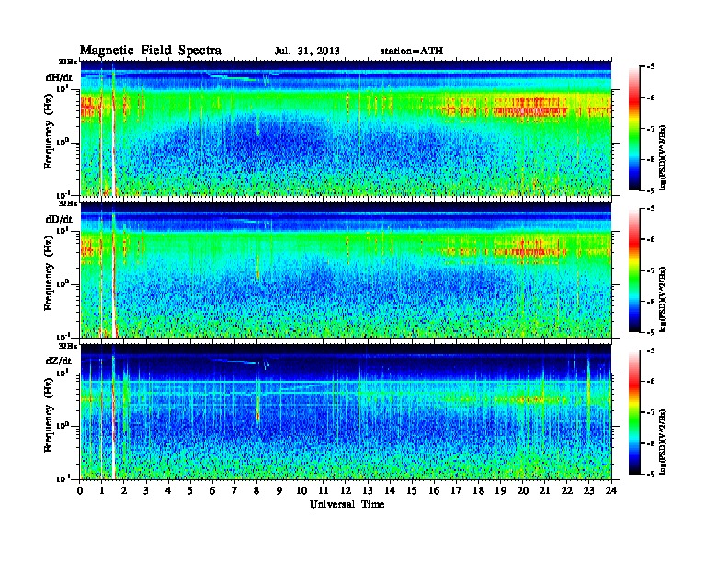Image resolution: width=728 pixels, height=563 pixels.
Task: Click hour '23' on the time axis
Action: coord(588,490)
